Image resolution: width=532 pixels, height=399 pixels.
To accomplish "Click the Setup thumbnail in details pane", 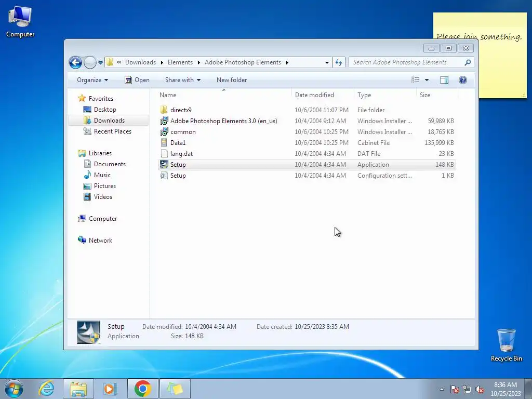I will [88, 332].
